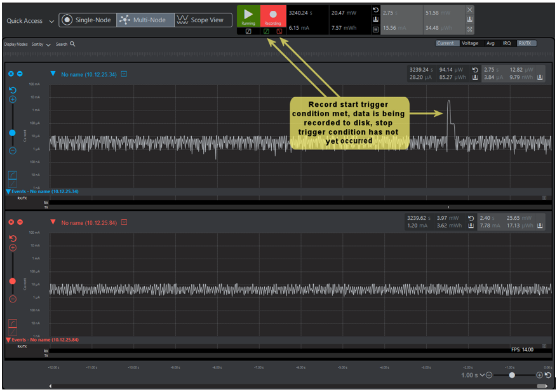Image resolution: width=557 pixels, height=392 pixels.
Task: Switch to the Scope View tab
Action: pyautogui.click(x=201, y=20)
